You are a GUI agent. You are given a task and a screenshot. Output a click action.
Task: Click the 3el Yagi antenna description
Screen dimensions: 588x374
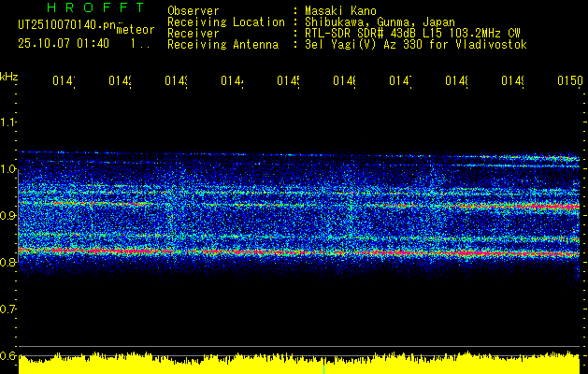409,44
